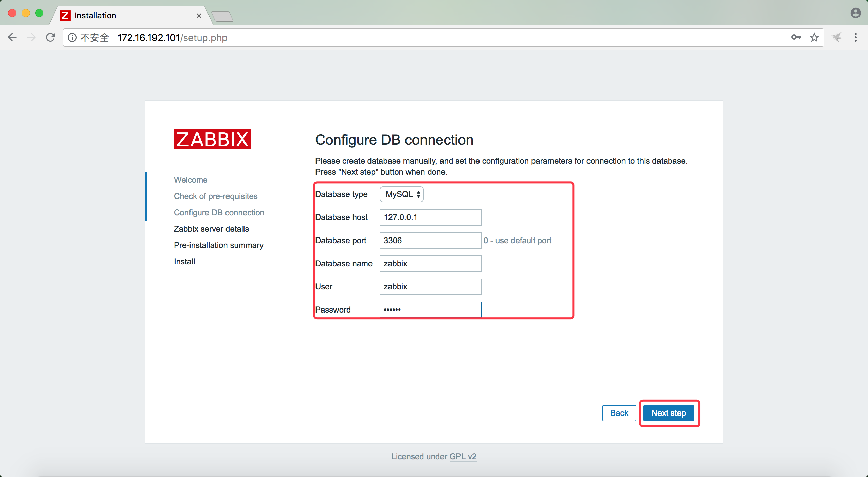This screenshot has width=868, height=477.
Task: Open a new browser tab
Action: point(222,16)
